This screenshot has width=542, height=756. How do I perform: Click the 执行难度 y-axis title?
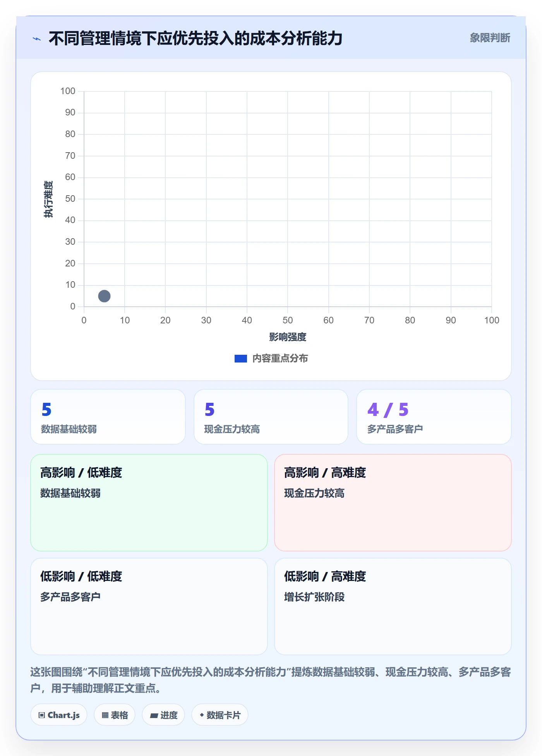pyautogui.click(x=48, y=199)
